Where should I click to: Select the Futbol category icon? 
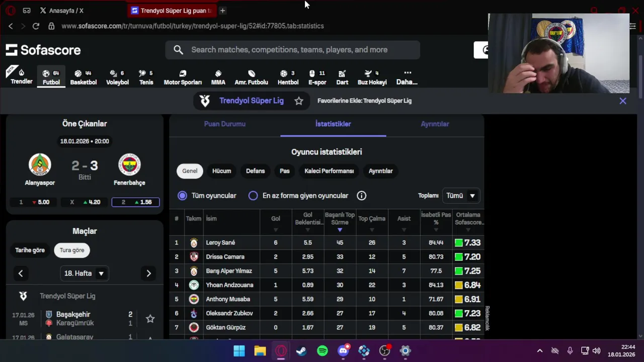click(x=51, y=77)
